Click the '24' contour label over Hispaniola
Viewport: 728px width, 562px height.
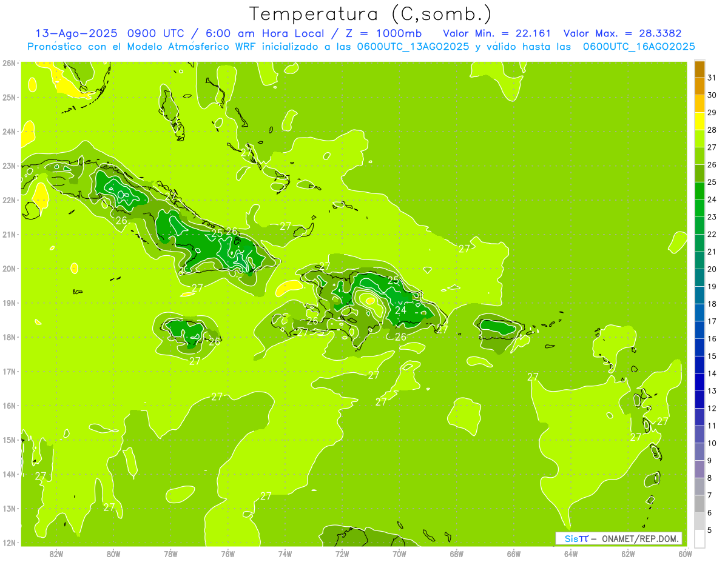pyautogui.click(x=400, y=310)
